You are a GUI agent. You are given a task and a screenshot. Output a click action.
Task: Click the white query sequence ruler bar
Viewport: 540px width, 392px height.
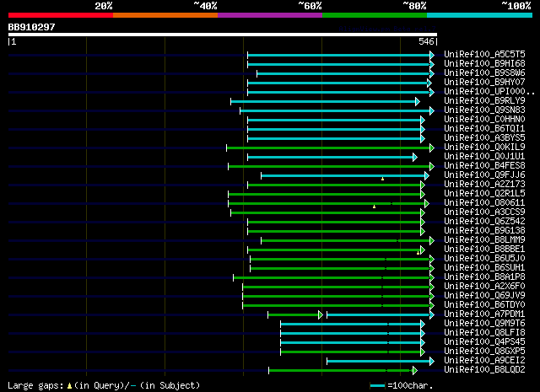tap(223, 35)
